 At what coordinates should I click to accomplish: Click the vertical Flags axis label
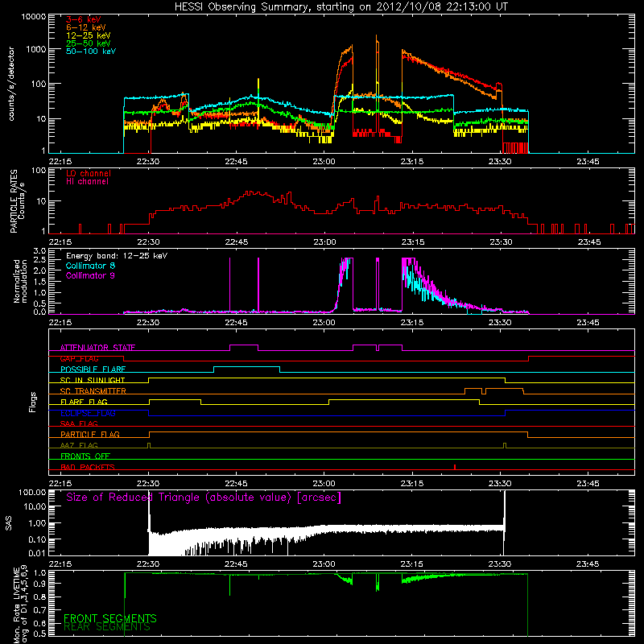point(33,402)
